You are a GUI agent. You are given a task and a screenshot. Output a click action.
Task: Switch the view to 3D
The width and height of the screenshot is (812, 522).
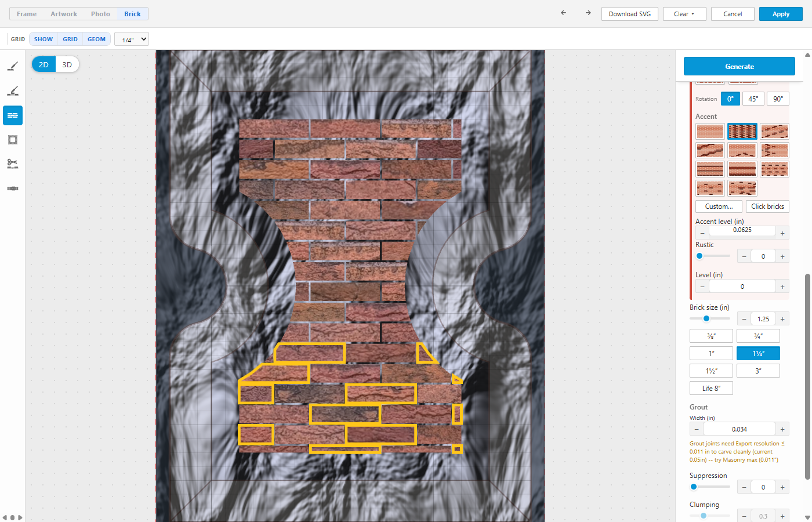pos(67,64)
